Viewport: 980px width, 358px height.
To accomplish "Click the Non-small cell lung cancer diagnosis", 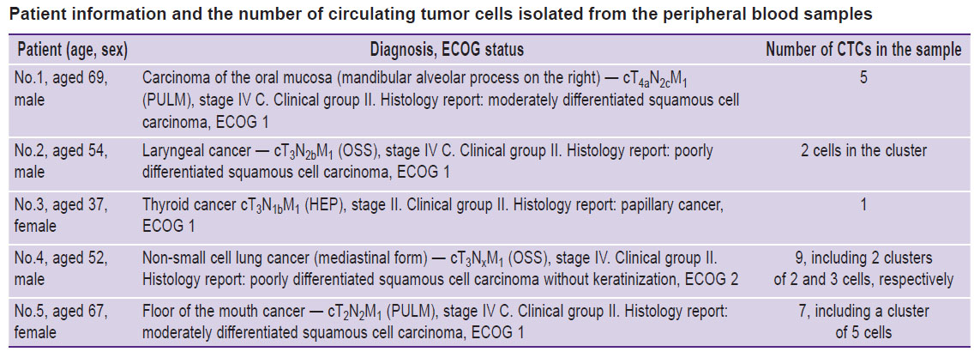I will coord(441,269).
